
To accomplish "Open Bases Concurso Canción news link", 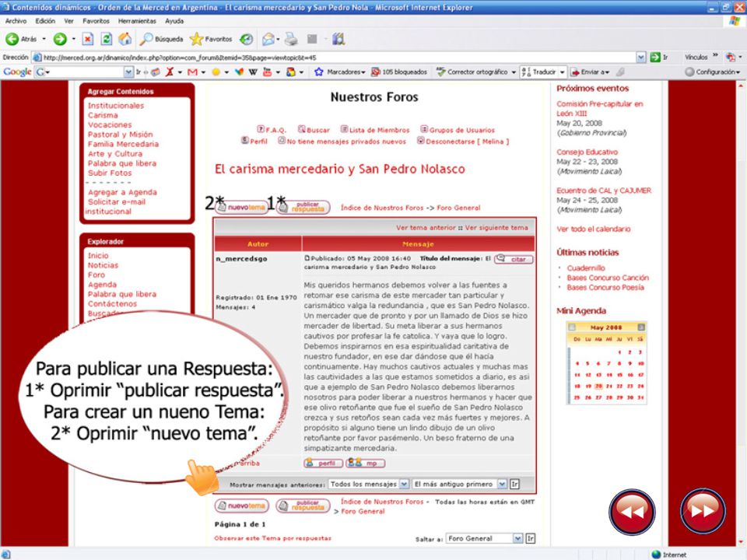I will (608, 278).
